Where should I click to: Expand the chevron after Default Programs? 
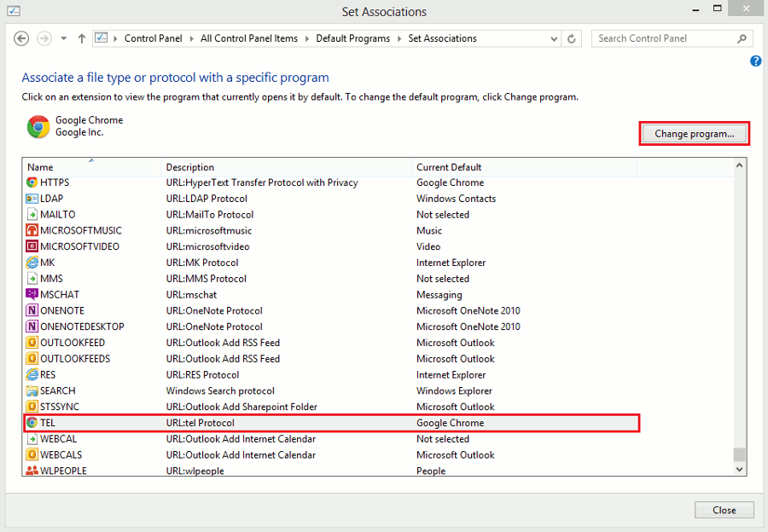[x=399, y=38]
